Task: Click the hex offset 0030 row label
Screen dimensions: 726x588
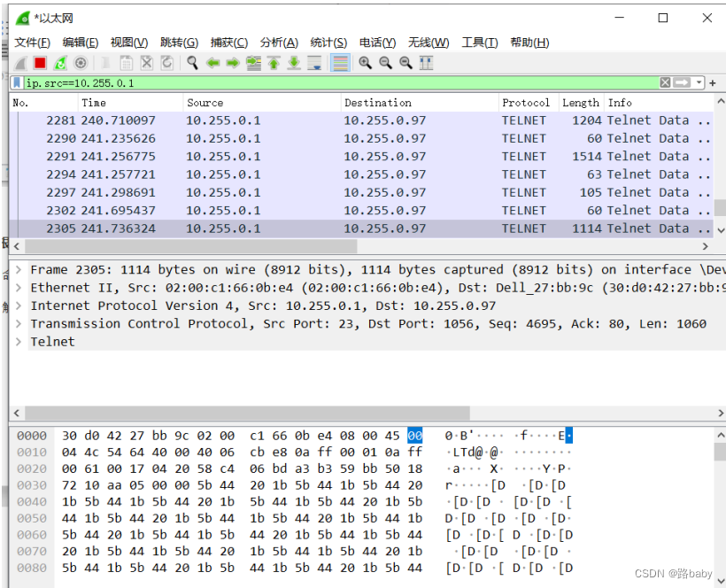Action: tap(32, 485)
